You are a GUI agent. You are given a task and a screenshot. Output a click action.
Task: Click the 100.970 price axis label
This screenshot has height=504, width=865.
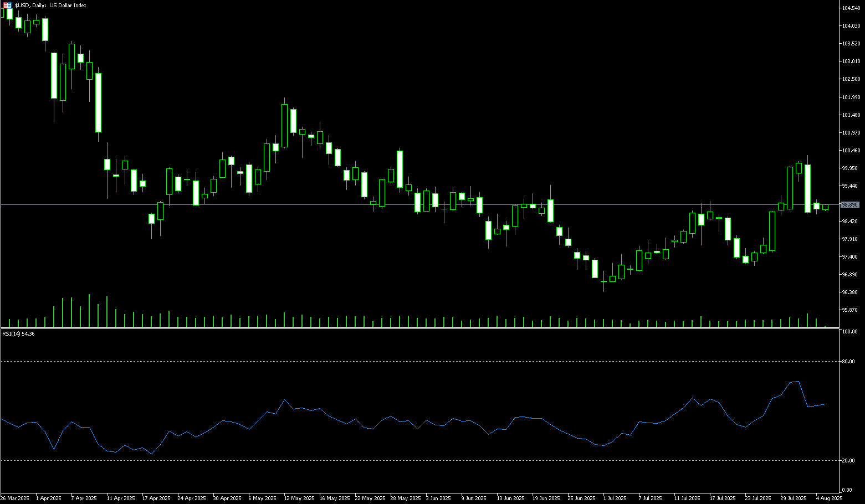pos(851,132)
